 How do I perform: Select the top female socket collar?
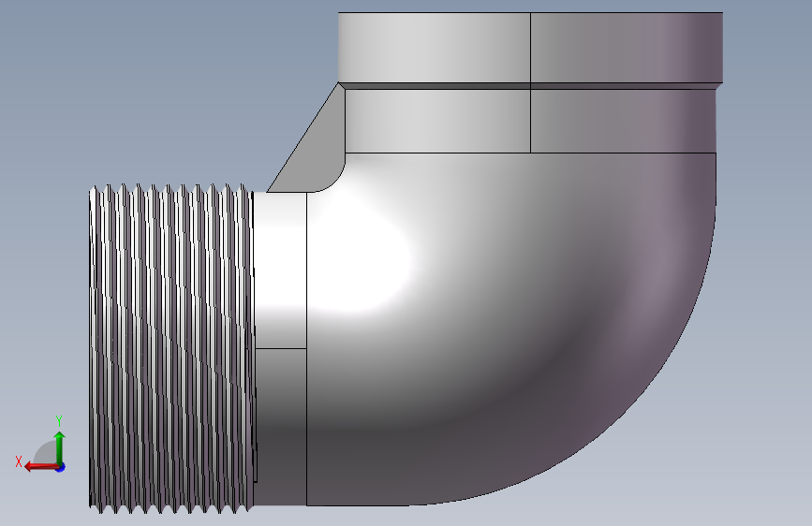click(530, 48)
